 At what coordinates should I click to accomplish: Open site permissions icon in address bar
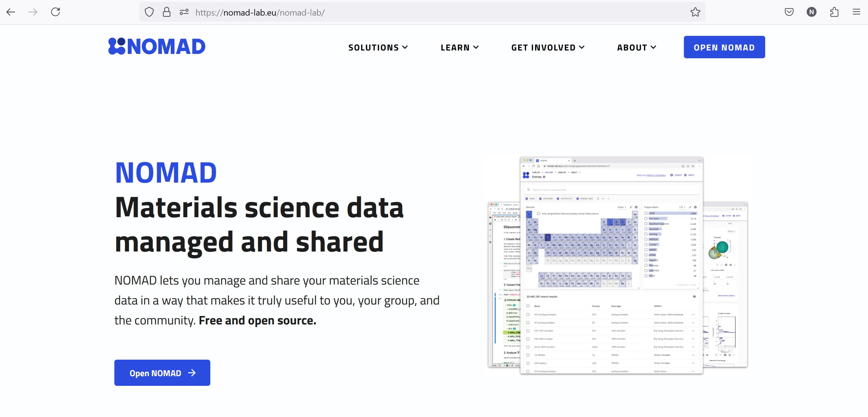pyautogui.click(x=184, y=12)
